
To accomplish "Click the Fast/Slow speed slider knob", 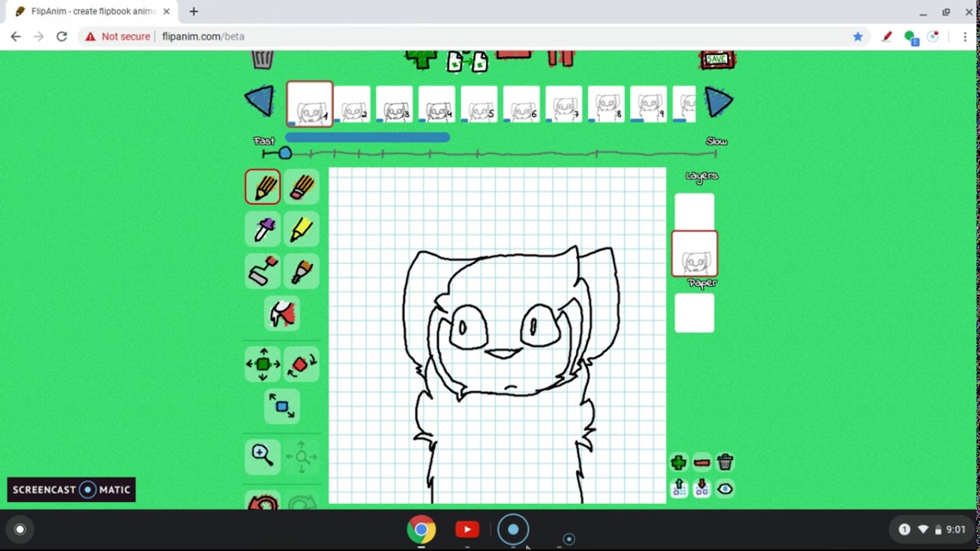I will 285,153.
